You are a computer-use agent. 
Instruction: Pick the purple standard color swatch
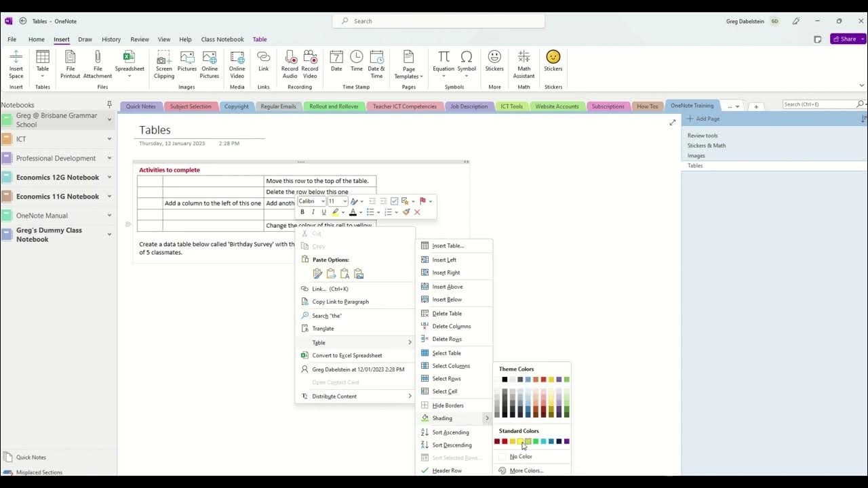click(x=566, y=441)
